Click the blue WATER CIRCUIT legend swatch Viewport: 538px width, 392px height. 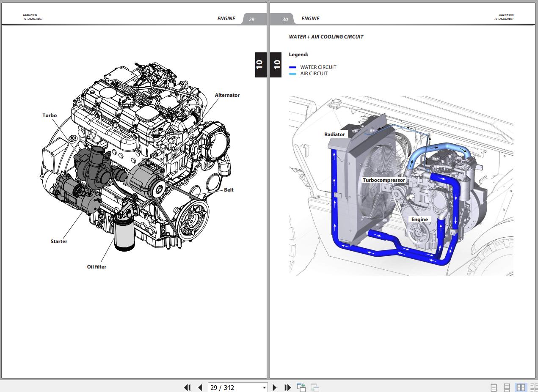[292, 67]
